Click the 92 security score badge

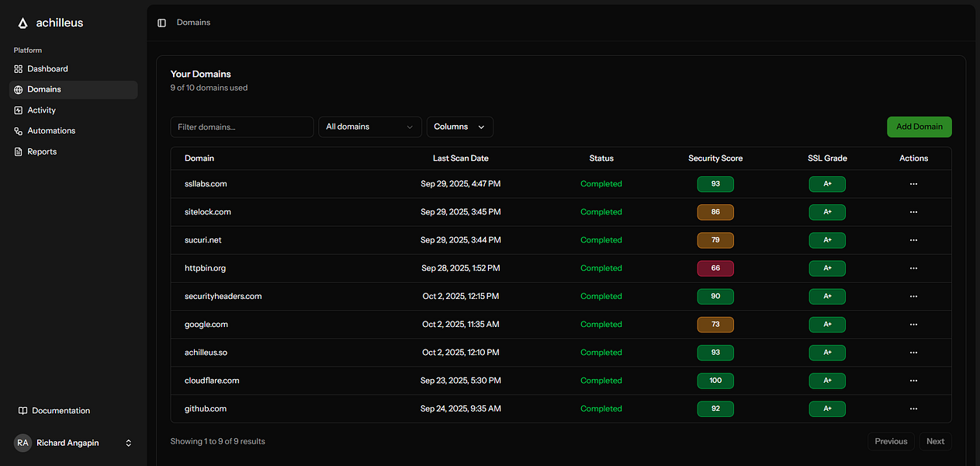point(715,409)
